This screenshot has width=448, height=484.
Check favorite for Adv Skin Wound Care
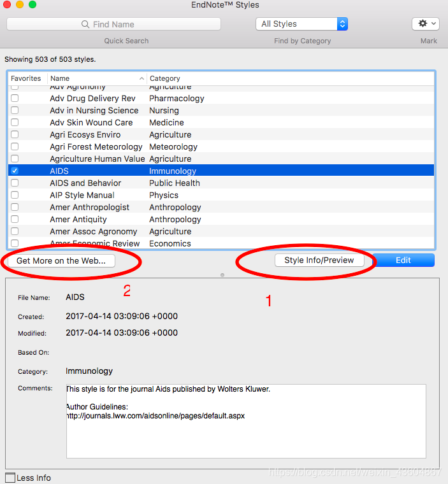(15, 122)
